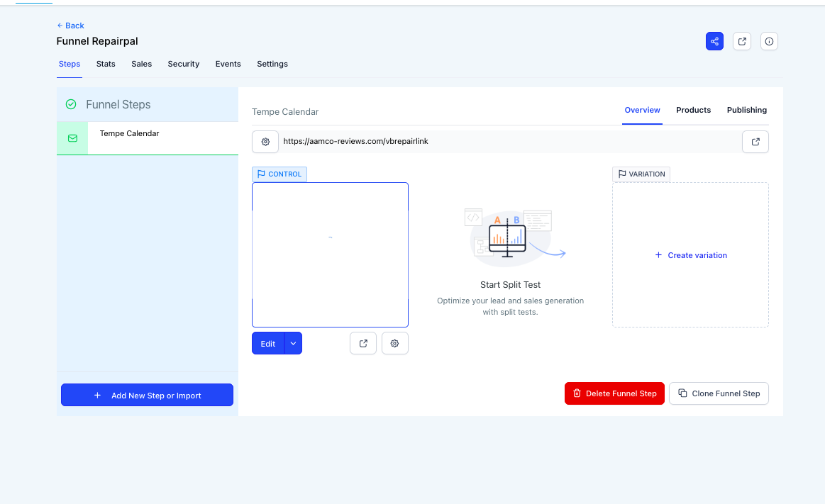Expand the Edit button dropdown arrow
The width and height of the screenshot is (825, 504).
point(294,343)
